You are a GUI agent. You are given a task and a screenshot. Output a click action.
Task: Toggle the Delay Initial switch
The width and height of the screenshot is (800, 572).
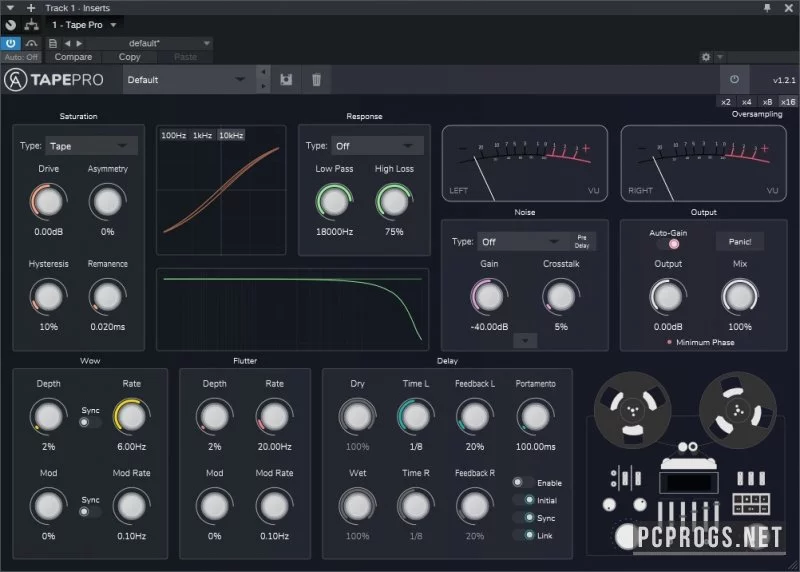pyautogui.click(x=523, y=500)
